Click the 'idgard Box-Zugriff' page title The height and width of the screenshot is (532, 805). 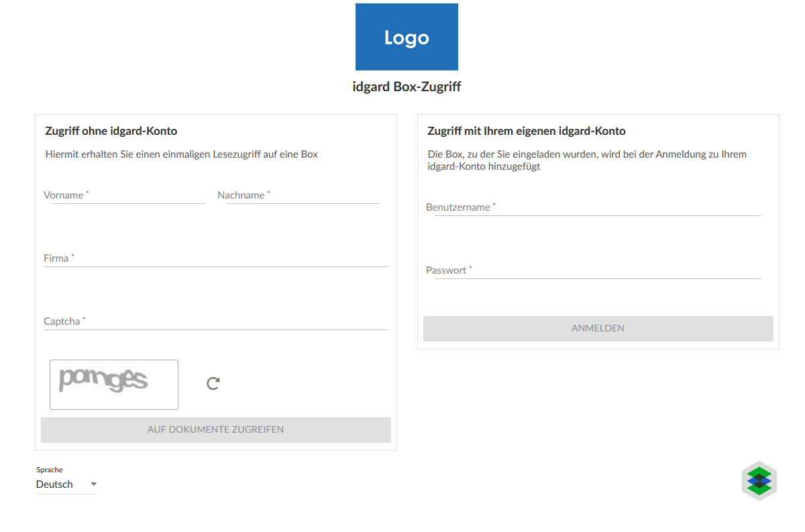coord(407,87)
